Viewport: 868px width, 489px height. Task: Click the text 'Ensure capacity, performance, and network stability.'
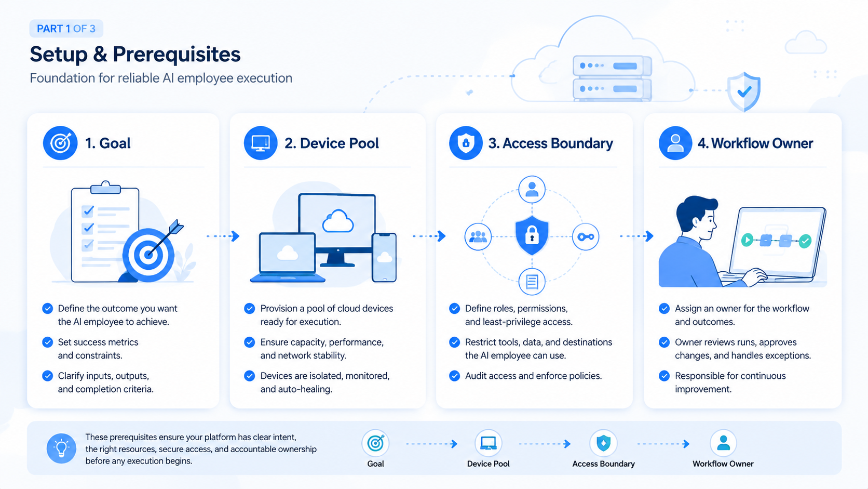322,349
